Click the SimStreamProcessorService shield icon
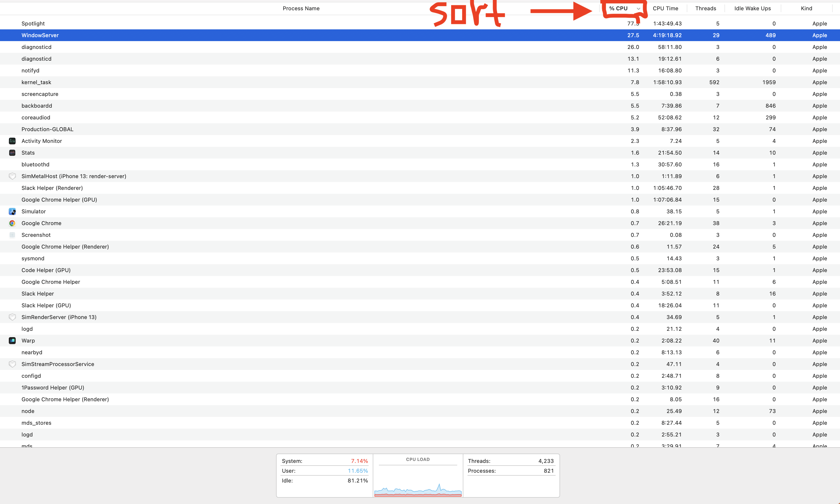The height and width of the screenshot is (504, 840). pyautogui.click(x=12, y=364)
